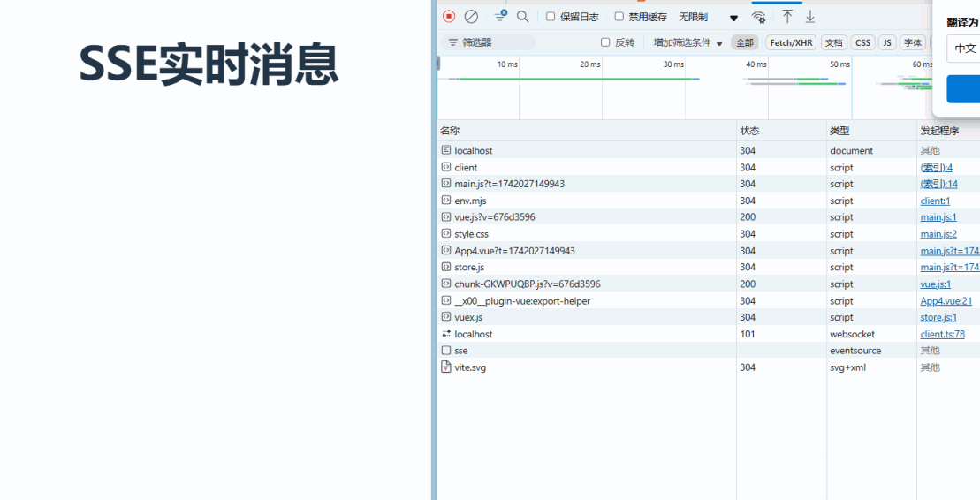Open initiator link main.js:1
Screen dimensions: 980x500
pyautogui.click(x=938, y=217)
